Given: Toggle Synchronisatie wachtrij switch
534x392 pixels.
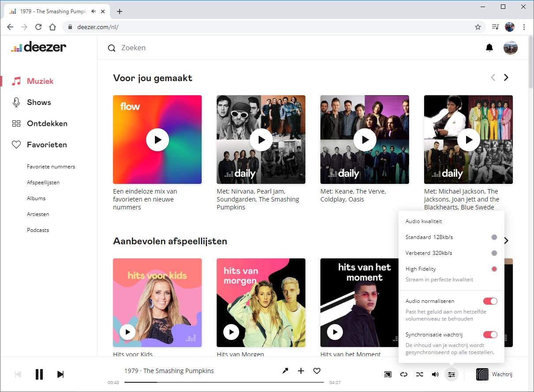Looking at the screenshot, I should click(490, 335).
